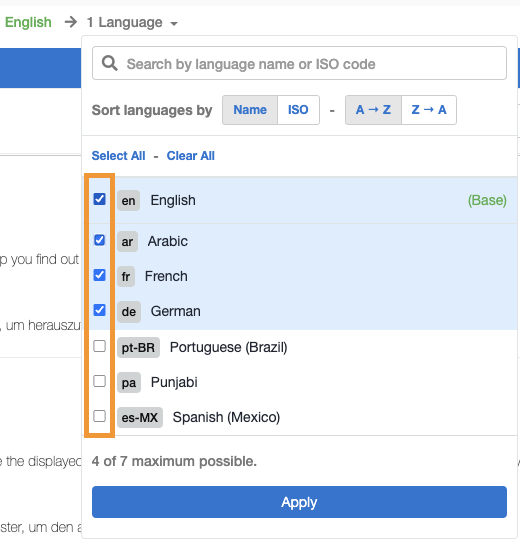Uncheck the Arabic language checkbox
This screenshot has width=520, height=541.
99,240
